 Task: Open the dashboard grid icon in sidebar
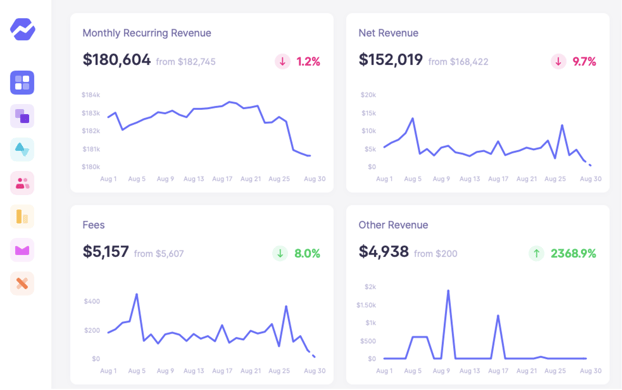(x=22, y=83)
